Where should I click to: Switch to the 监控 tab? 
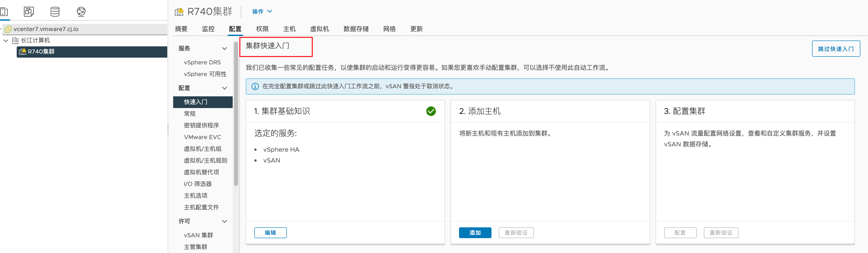click(208, 29)
